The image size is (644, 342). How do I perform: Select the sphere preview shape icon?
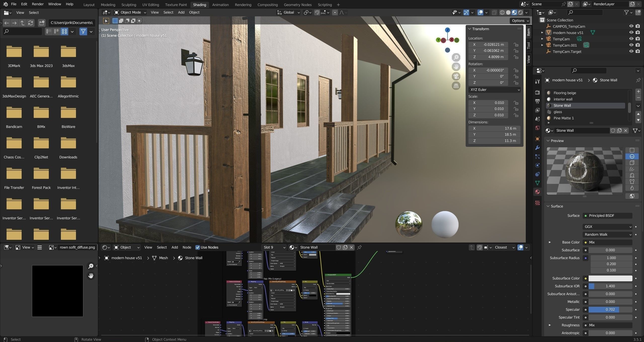click(x=632, y=156)
